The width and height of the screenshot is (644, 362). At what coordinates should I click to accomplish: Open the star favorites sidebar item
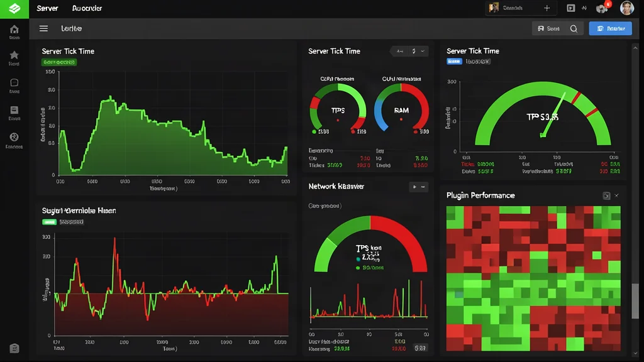click(x=14, y=58)
